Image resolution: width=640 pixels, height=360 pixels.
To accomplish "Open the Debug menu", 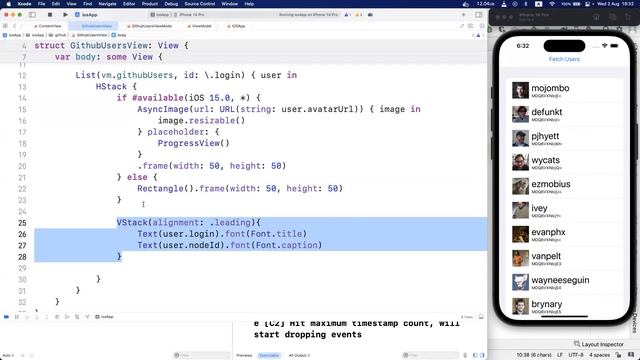I will 171,4.
